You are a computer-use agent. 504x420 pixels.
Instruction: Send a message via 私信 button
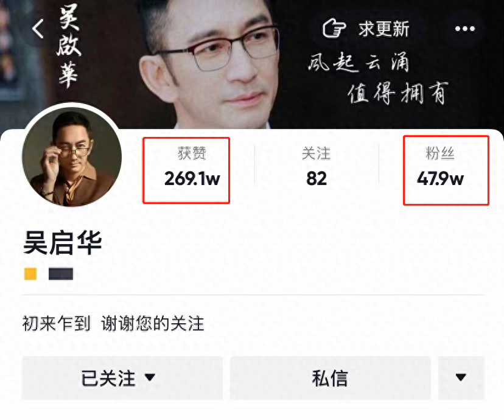(x=331, y=378)
